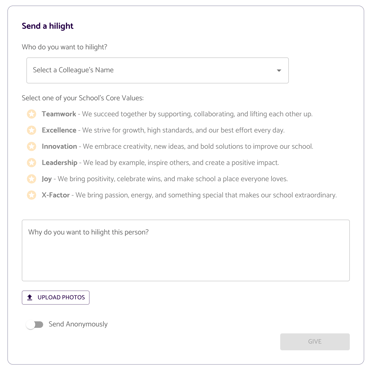Viewport: 373px width, 373px height.
Task: Click the Give button
Action: click(x=315, y=342)
